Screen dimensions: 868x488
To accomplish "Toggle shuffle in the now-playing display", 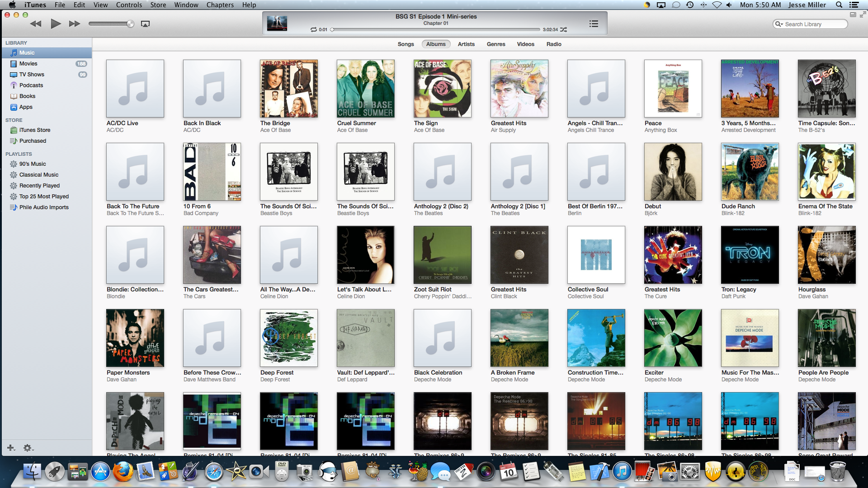I will (x=563, y=30).
